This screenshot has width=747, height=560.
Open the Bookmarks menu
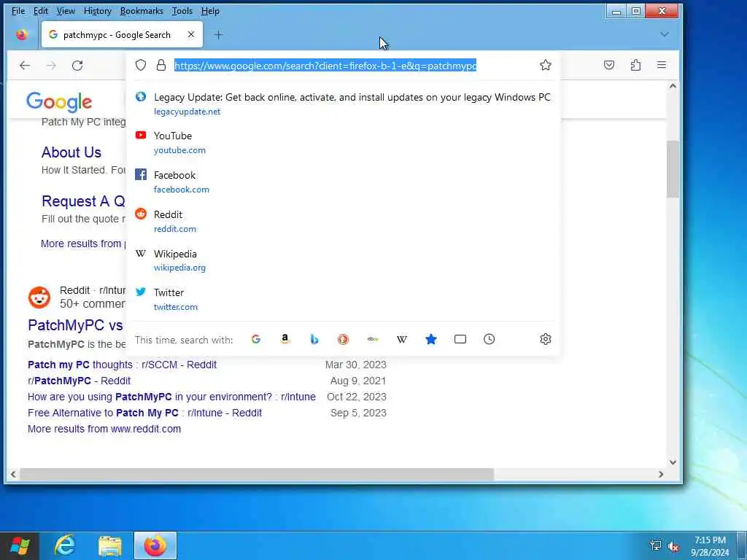142,11
